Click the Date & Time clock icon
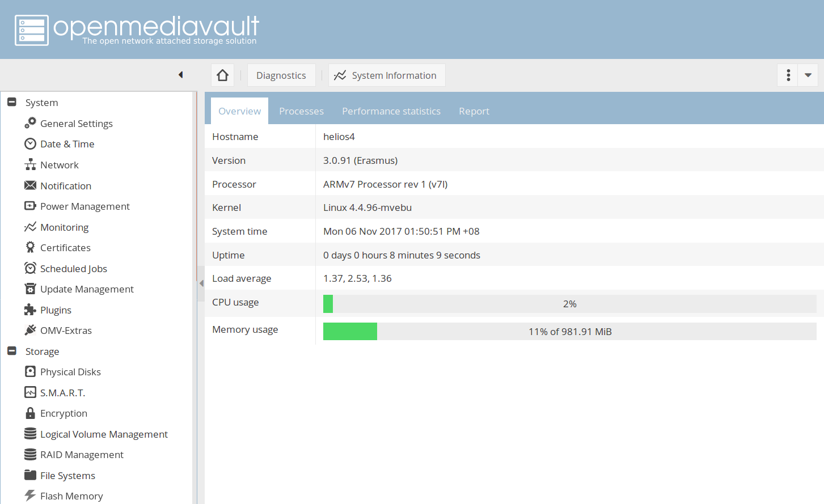Image resolution: width=824 pixels, height=504 pixels. coord(30,144)
